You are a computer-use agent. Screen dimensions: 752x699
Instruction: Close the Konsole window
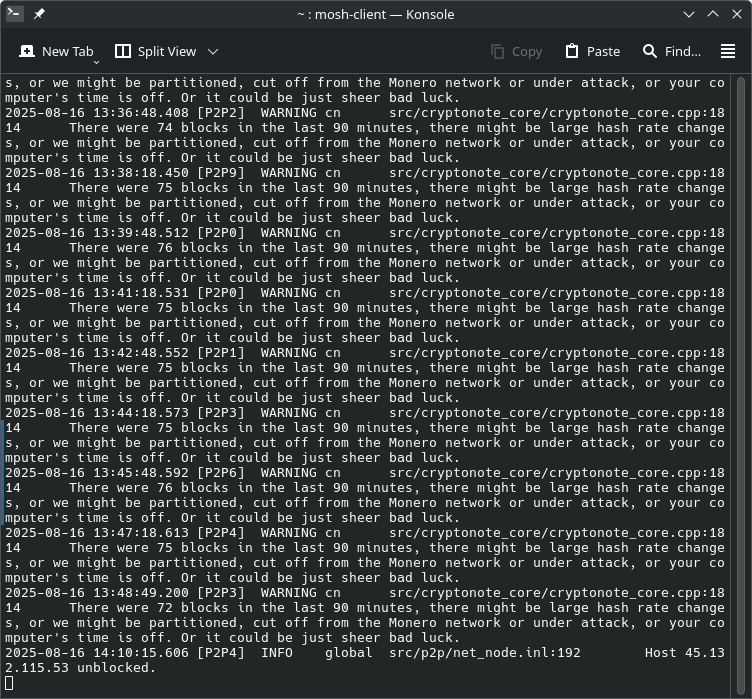click(737, 14)
